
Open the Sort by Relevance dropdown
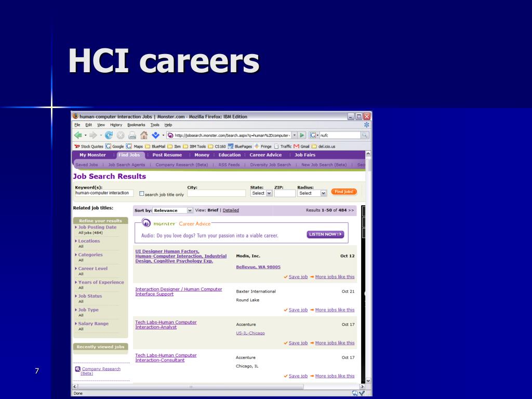coord(172,210)
